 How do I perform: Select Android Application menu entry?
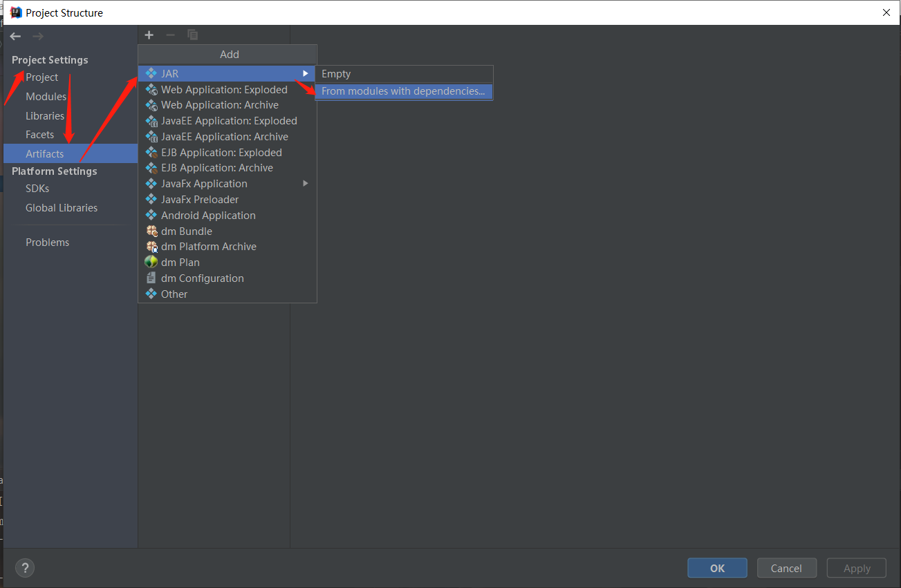(227, 215)
